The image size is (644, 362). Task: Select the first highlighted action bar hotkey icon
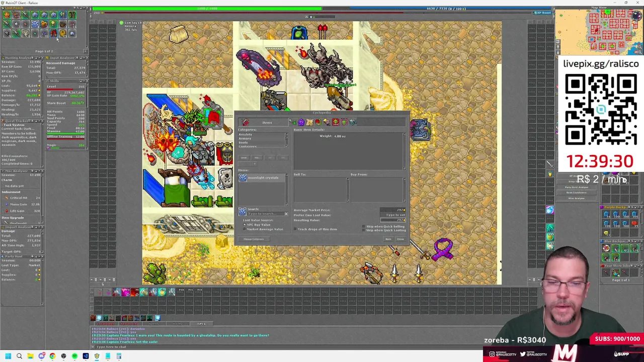coord(117,293)
